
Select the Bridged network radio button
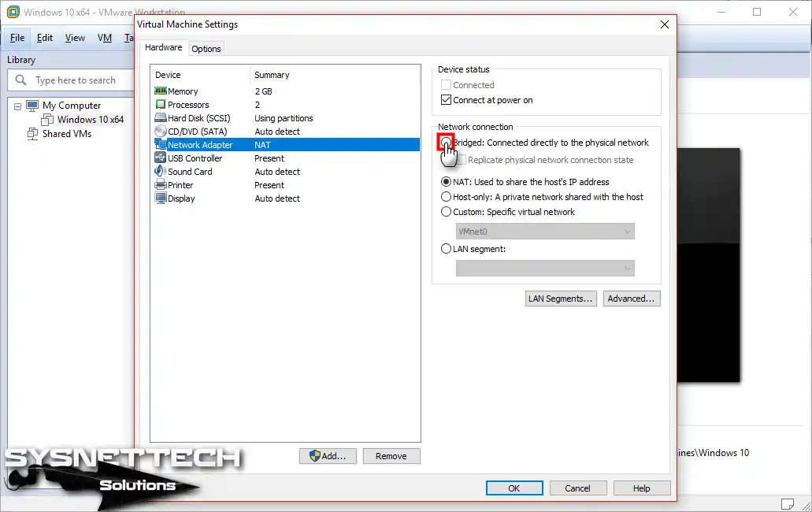tap(446, 143)
